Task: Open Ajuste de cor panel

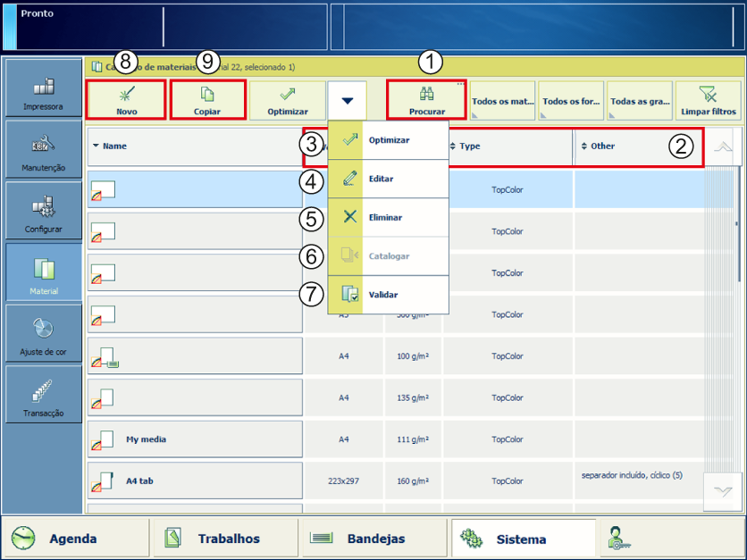Action: point(43,333)
